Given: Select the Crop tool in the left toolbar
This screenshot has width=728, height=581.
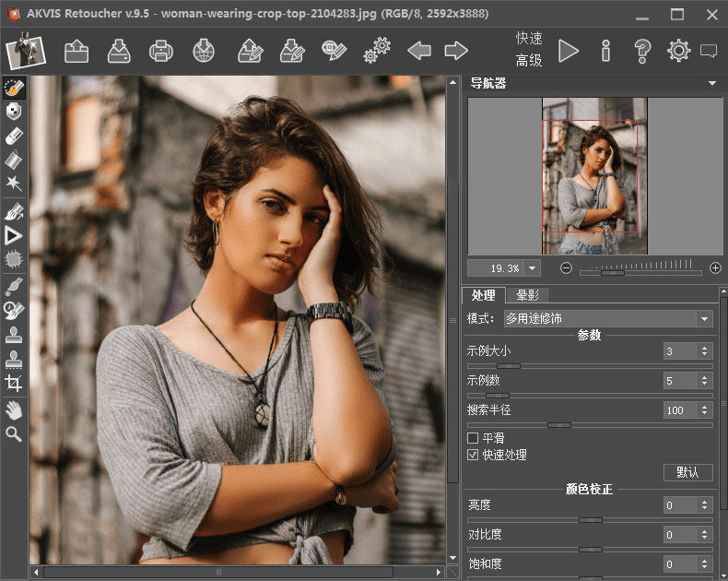Looking at the screenshot, I should point(13,383).
